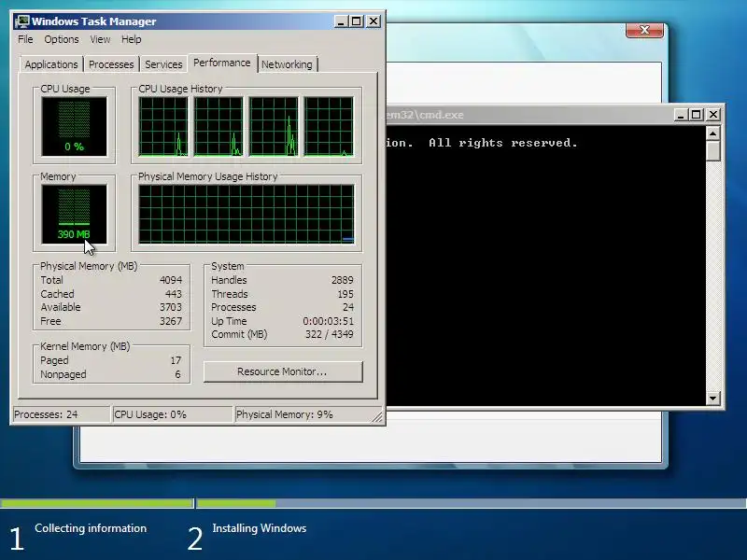Image resolution: width=747 pixels, height=560 pixels.
Task: Click cmd.exe scrollbar up arrow
Action: pos(712,133)
